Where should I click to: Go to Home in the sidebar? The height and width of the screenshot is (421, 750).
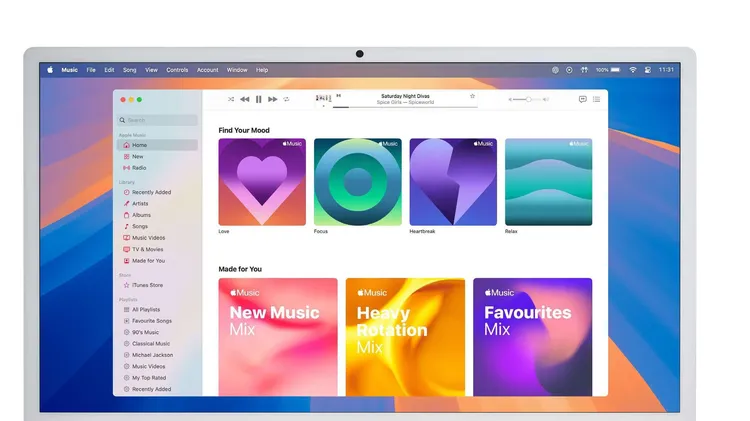[x=157, y=145]
